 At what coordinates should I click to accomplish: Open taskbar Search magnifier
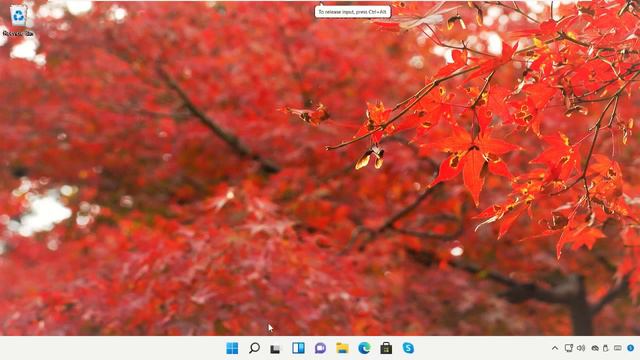tap(254, 348)
